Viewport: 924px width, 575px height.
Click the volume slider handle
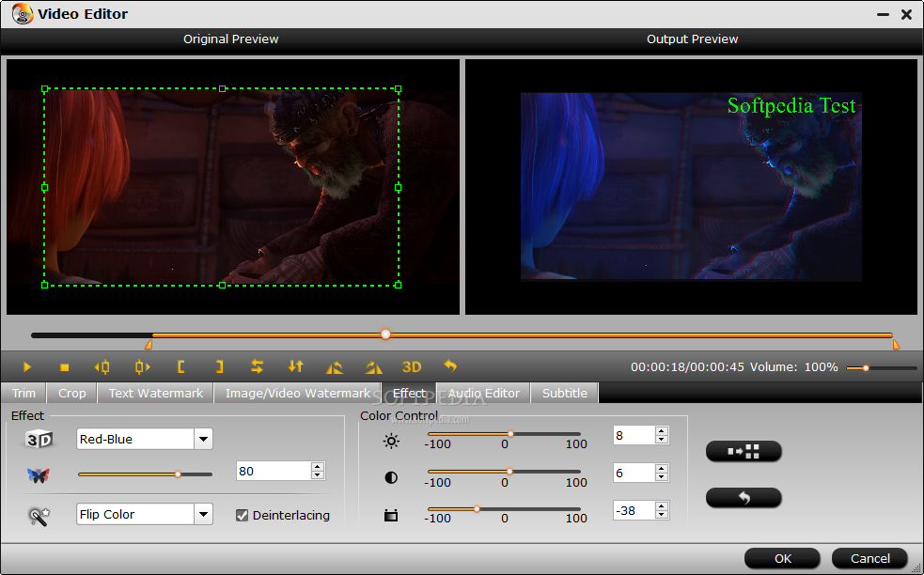coord(866,367)
